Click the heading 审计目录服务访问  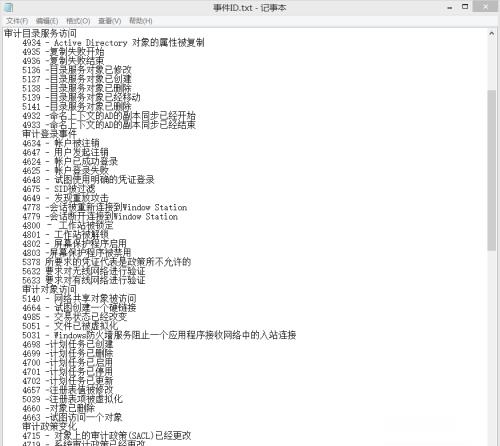(x=40, y=33)
